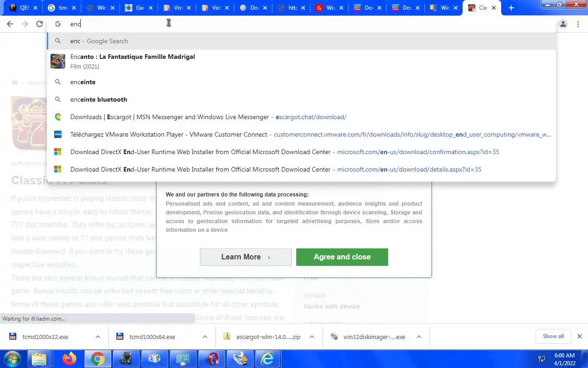Image resolution: width=588 pixels, height=368 pixels.
Task: Click the tcmd1000x32.exe download file icon
Action: [x=12, y=337]
